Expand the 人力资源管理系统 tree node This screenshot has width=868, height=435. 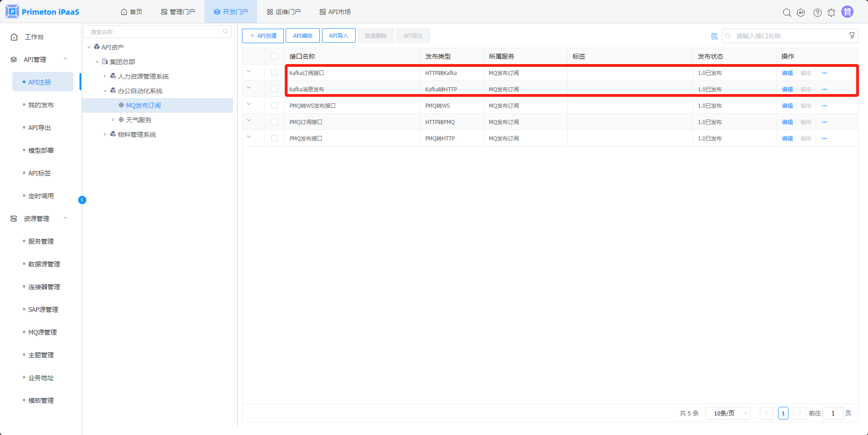pos(105,76)
